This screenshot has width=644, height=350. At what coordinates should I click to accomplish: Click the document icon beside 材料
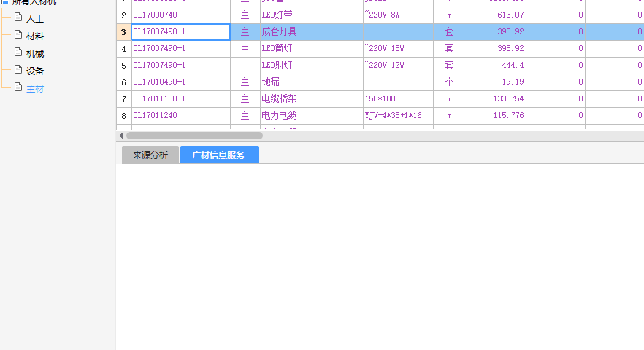pyautogui.click(x=18, y=34)
